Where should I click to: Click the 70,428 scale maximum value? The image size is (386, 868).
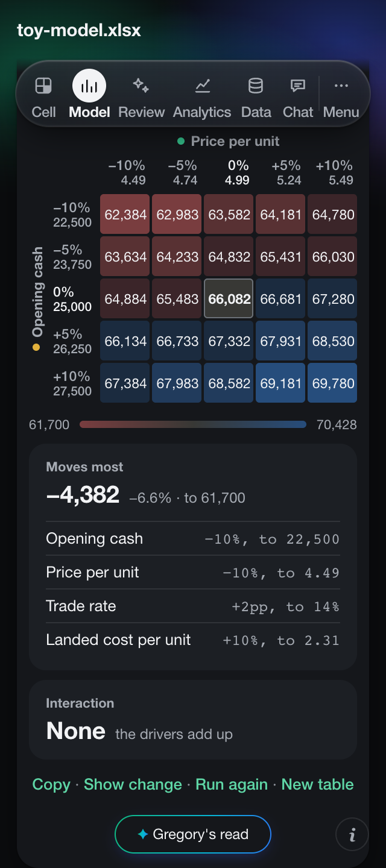(x=337, y=425)
